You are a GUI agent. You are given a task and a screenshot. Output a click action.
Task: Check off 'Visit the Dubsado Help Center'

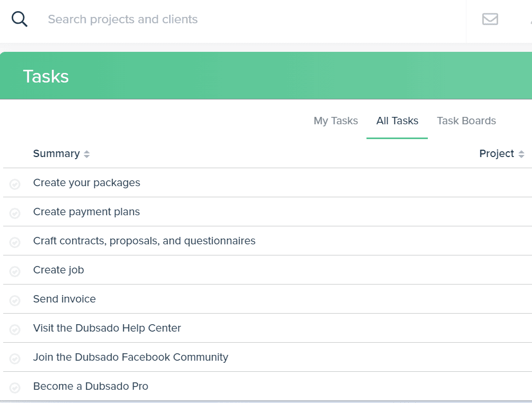(15, 328)
